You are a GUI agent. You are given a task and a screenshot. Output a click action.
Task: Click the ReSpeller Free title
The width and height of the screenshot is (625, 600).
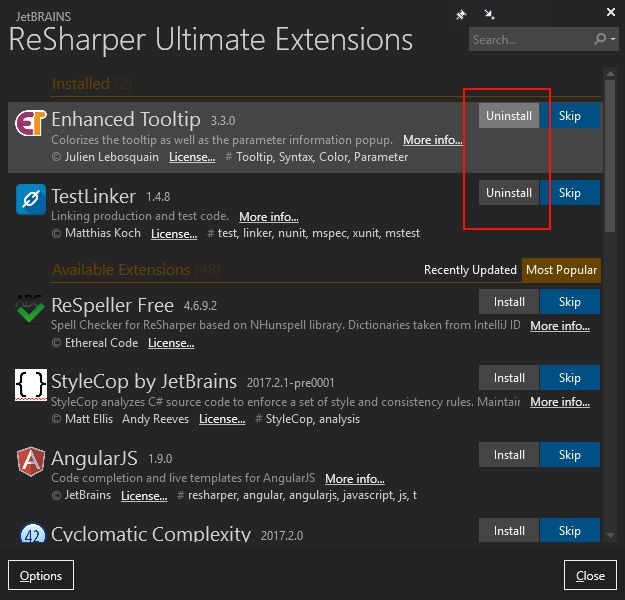click(x=112, y=305)
